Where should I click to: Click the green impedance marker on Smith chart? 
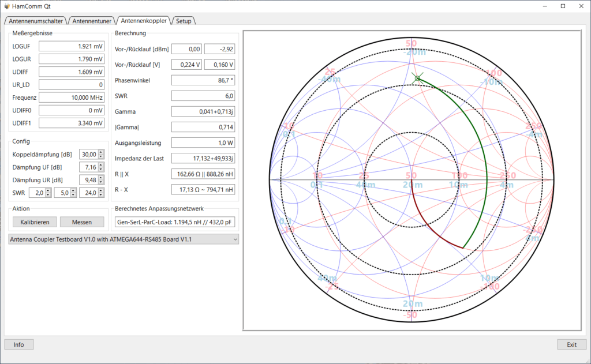click(417, 78)
